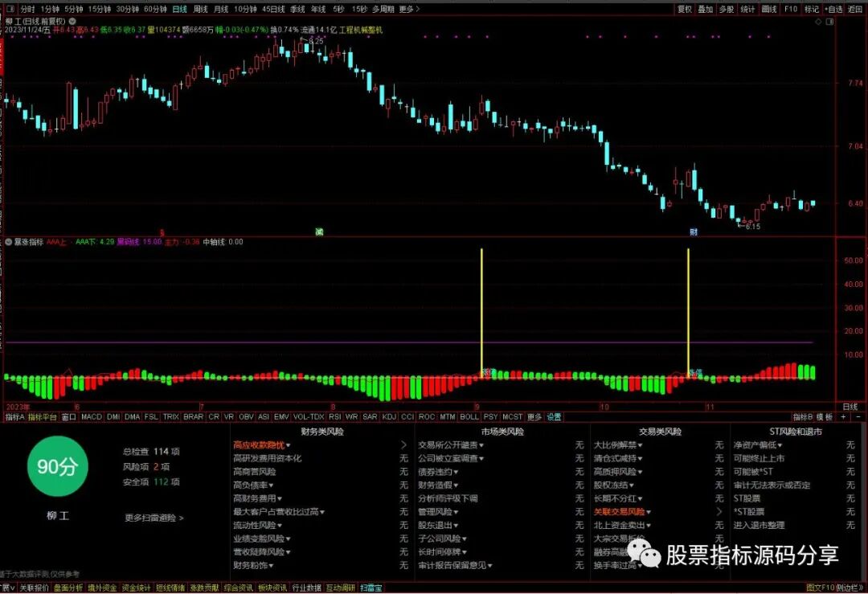Click the 图文F10 link at bottom right
The height and width of the screenshot is (594, 868).
point(820,588)
